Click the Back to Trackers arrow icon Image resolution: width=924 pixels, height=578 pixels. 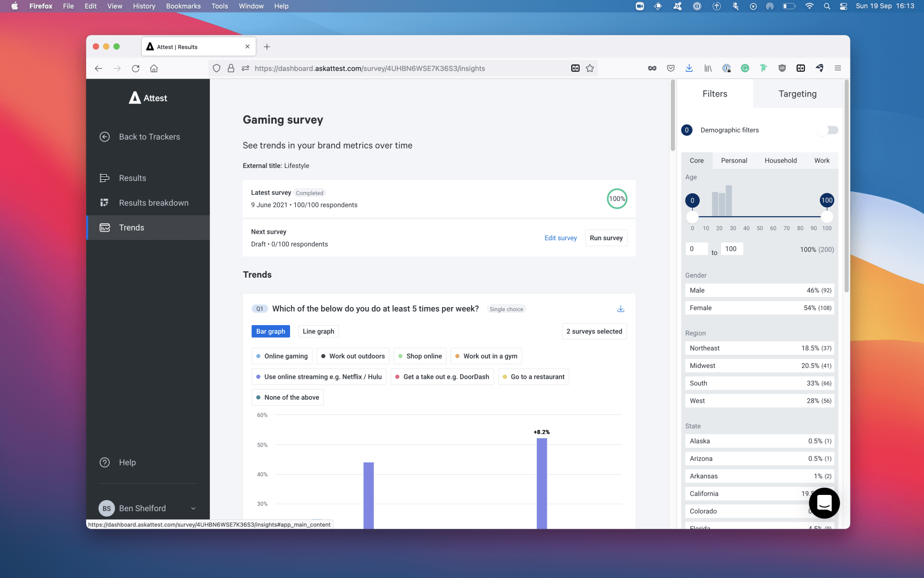click(105, 137)
